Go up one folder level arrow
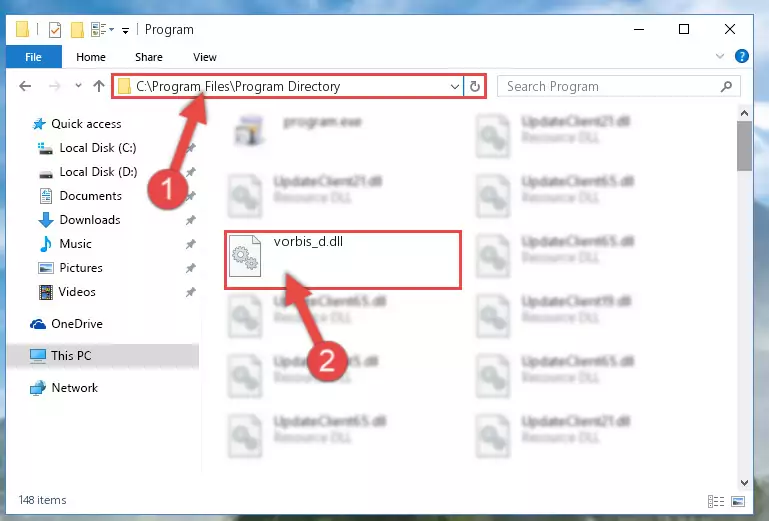The height and width of the screenshot is (521, 769). 99,86
